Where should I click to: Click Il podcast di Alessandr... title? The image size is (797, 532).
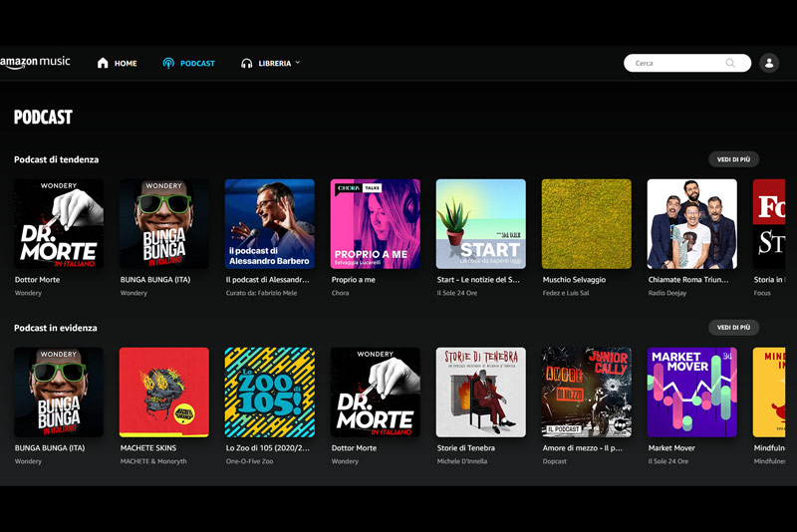[x=267, y=280]
